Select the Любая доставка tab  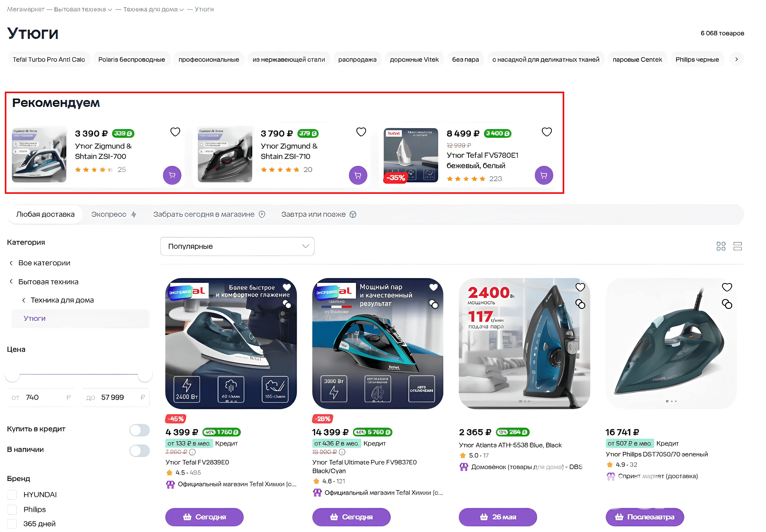pos(45,214)
